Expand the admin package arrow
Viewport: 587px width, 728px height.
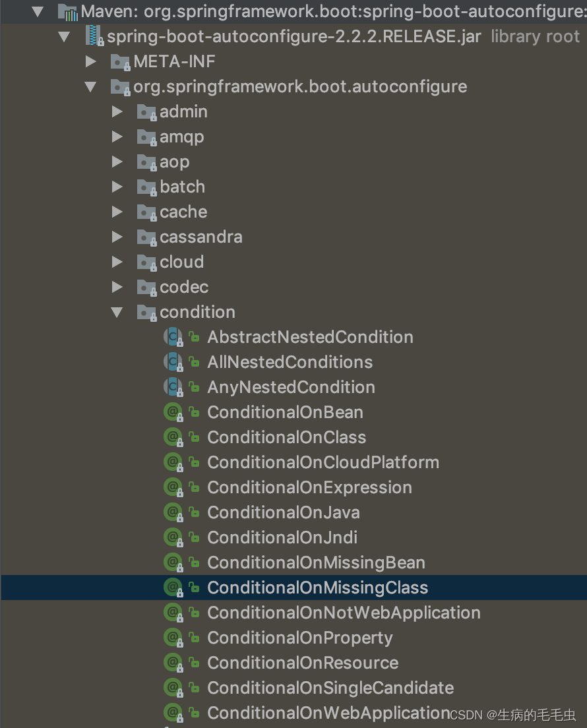click(117, 111)
